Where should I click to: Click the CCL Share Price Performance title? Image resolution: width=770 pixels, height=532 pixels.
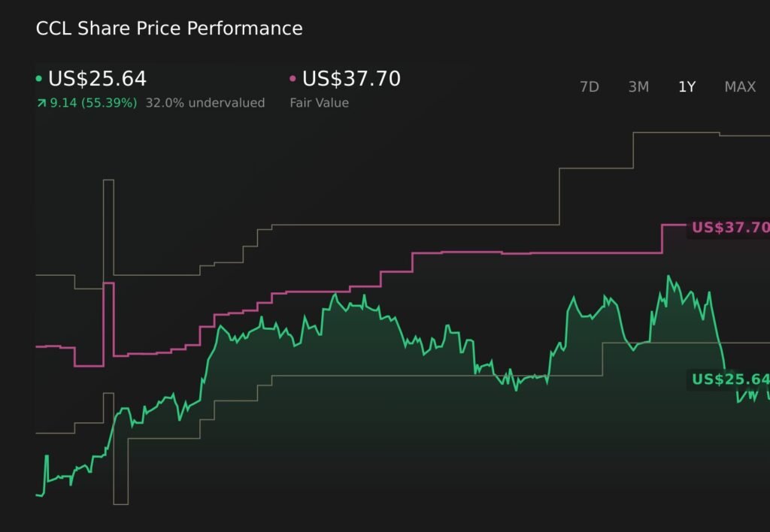(x=168, y=29)
